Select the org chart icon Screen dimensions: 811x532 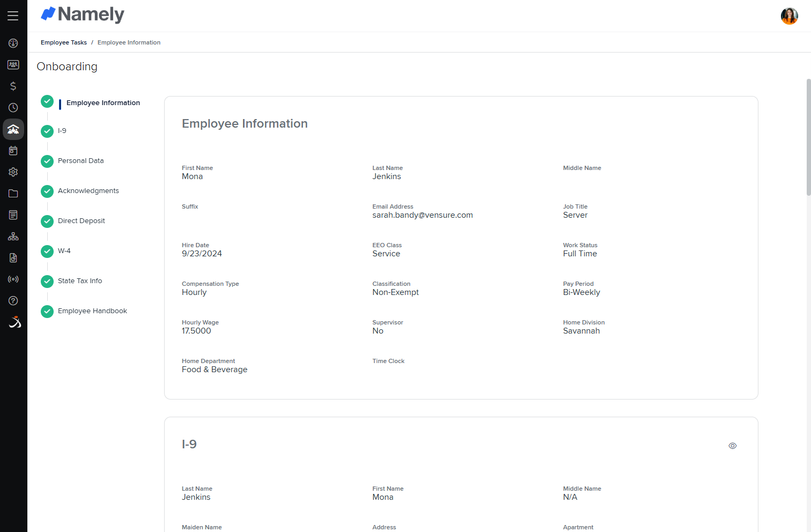pyautogui.click(x=13, y=236)
